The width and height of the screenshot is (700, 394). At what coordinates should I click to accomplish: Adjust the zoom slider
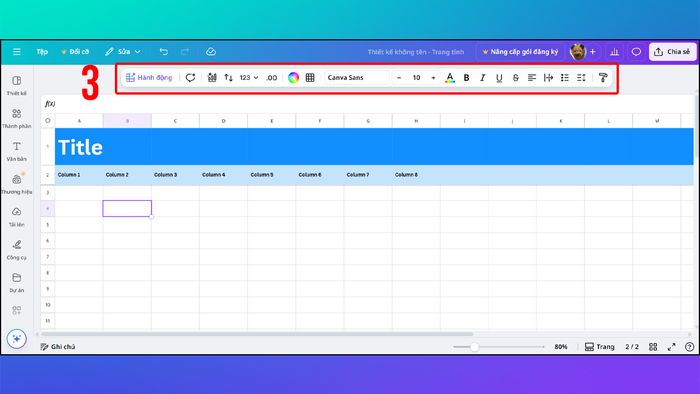click(x=474, y=347)
